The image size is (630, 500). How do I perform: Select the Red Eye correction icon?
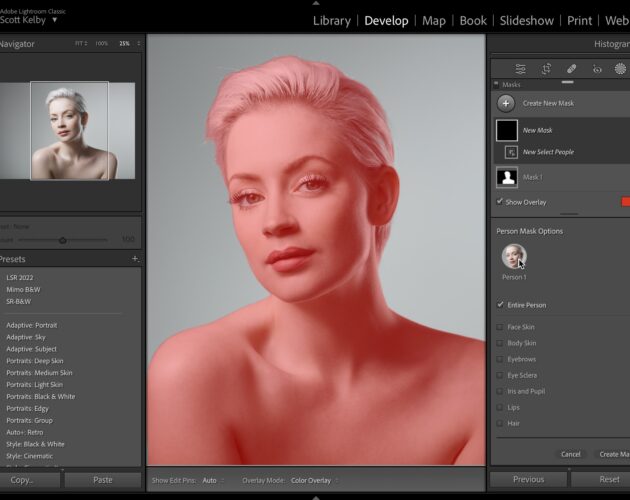coord(597,70)
